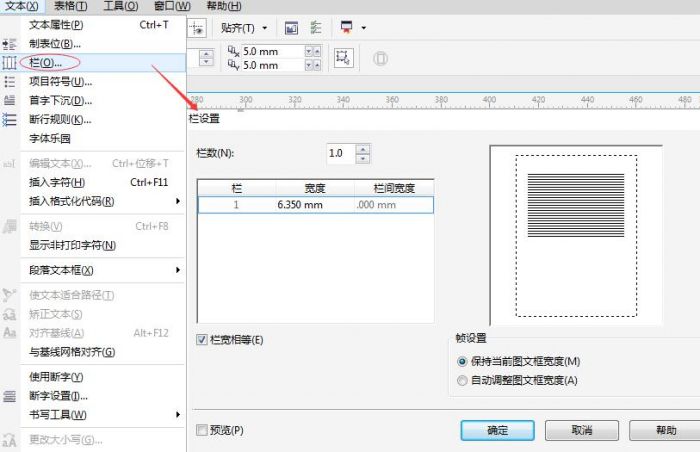Click the duplicate distance X field 5.0 mm
The image size is (700, 452).
tap(273, 51)
